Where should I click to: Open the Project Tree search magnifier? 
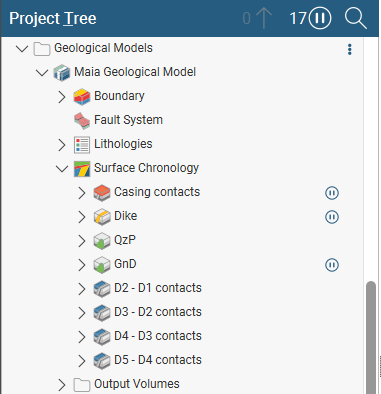click(x=356, y=18)
